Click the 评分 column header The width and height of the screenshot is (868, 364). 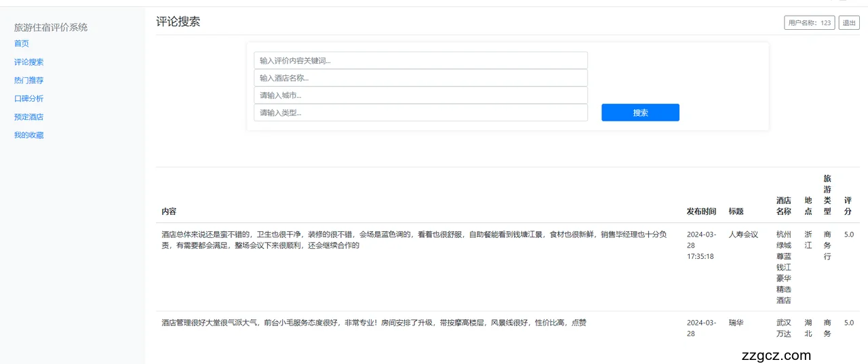[848, 206]
